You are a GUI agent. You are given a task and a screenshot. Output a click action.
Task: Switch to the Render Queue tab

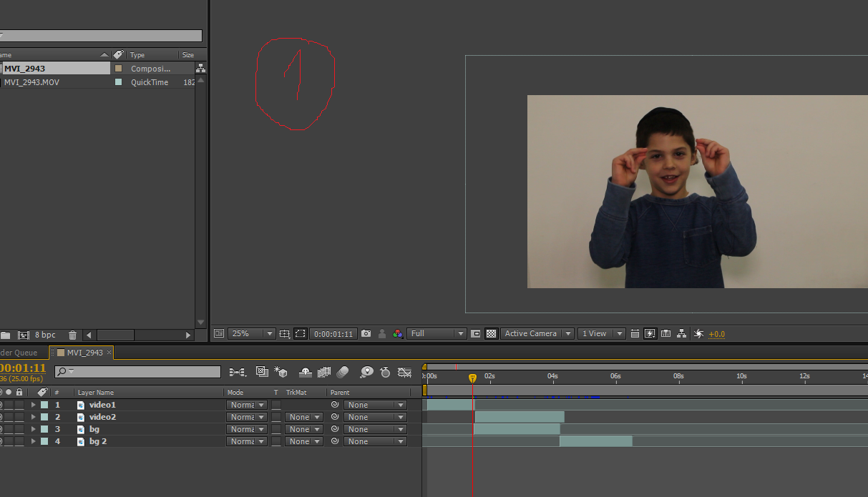point(19,353)
